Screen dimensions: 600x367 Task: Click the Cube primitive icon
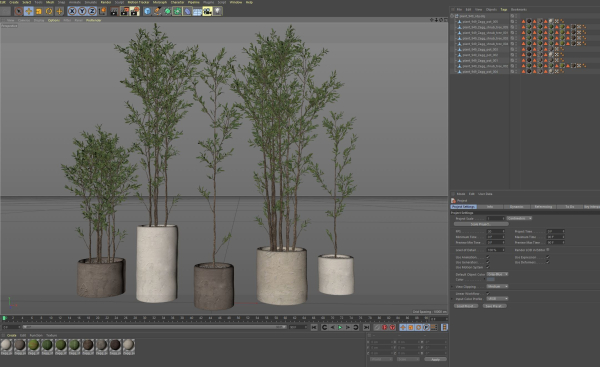coord(147,11)
